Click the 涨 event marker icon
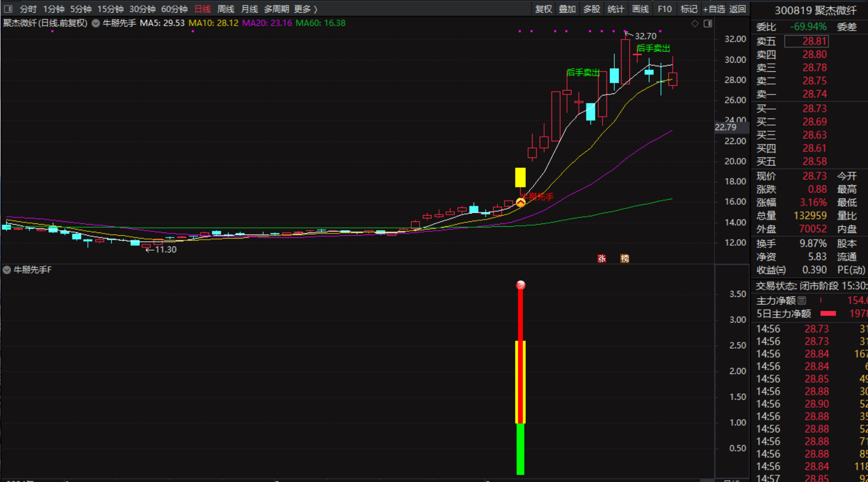This screenshot has width=868, height=482. [601, 259]
